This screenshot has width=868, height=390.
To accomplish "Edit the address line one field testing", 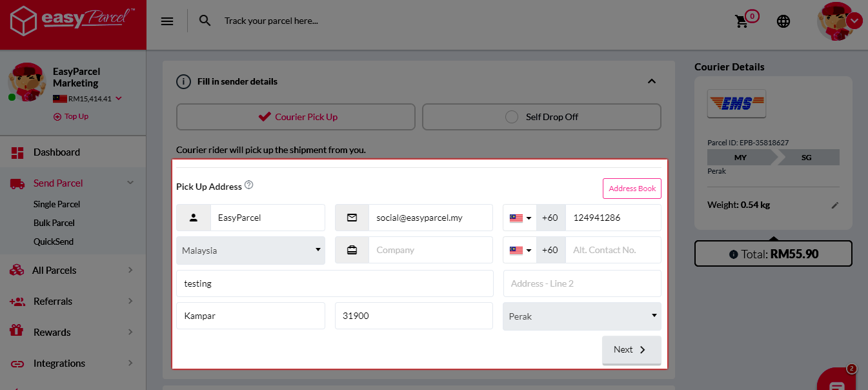I will [x=335, y=283].
